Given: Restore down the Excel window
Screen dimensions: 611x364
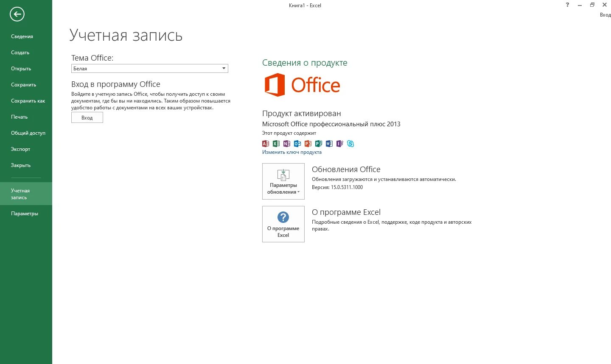Looking at the screenshot, I should [x=592, y=5].
